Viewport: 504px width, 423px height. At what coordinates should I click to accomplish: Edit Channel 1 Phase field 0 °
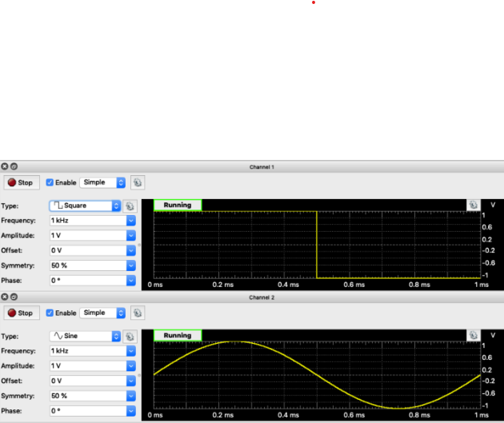point(88,281)
